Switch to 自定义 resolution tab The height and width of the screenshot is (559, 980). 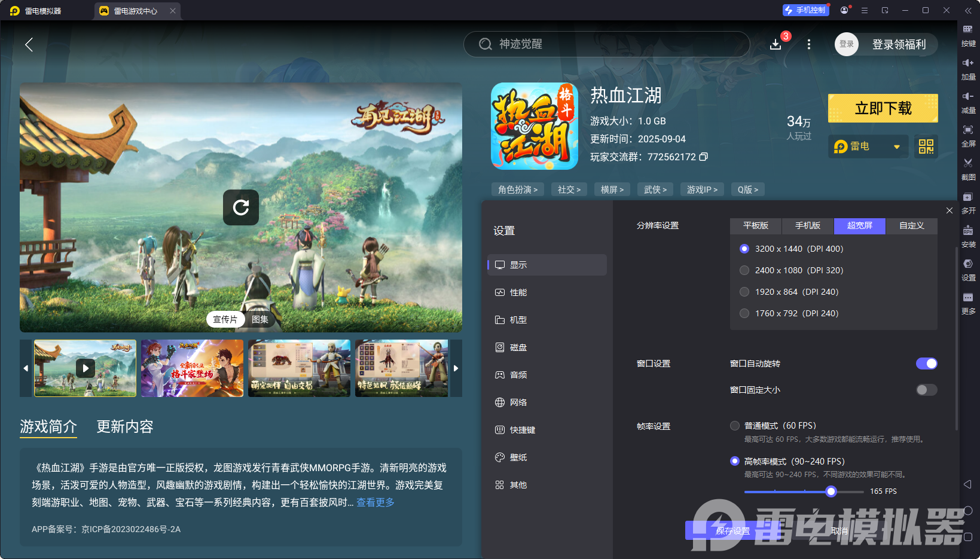[x=912, y=225]
